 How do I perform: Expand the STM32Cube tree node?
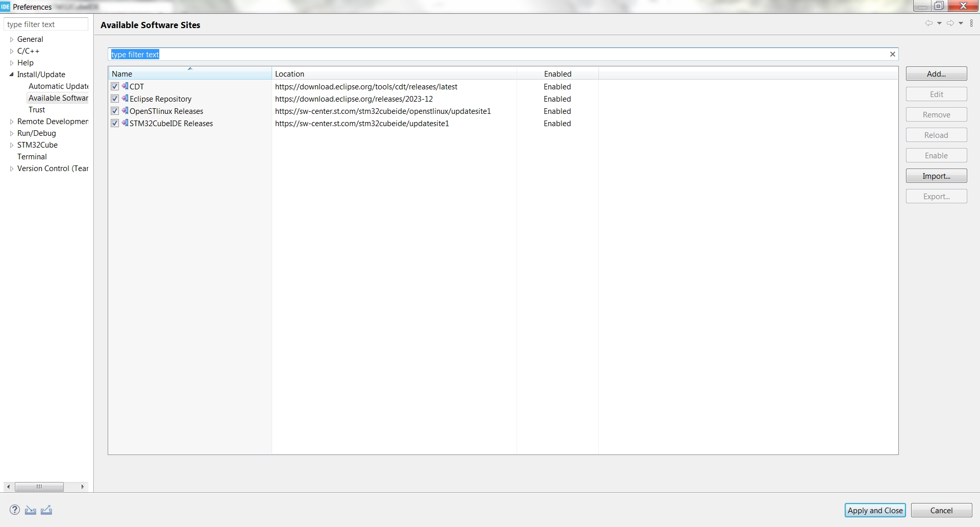(x=12, y=145)
